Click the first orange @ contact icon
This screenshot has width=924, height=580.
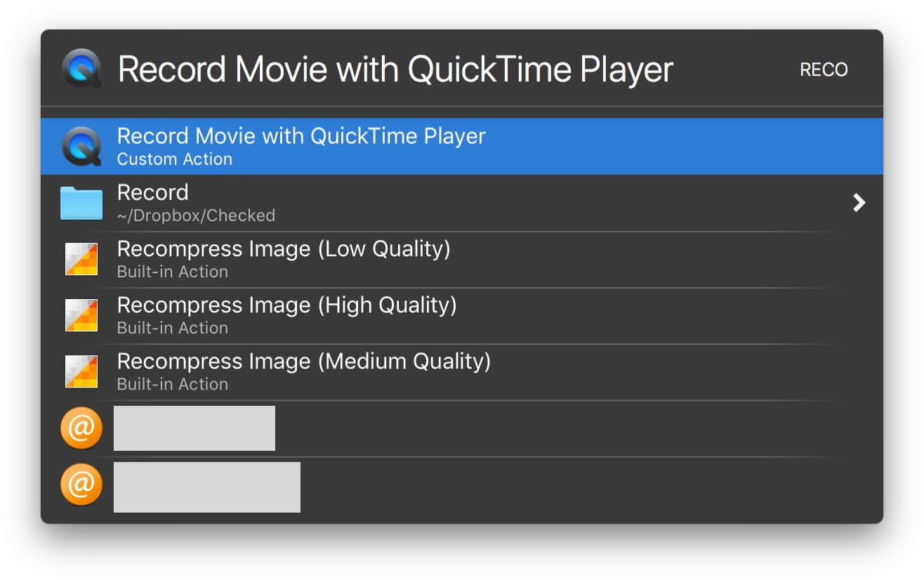[x=81, y=428]
